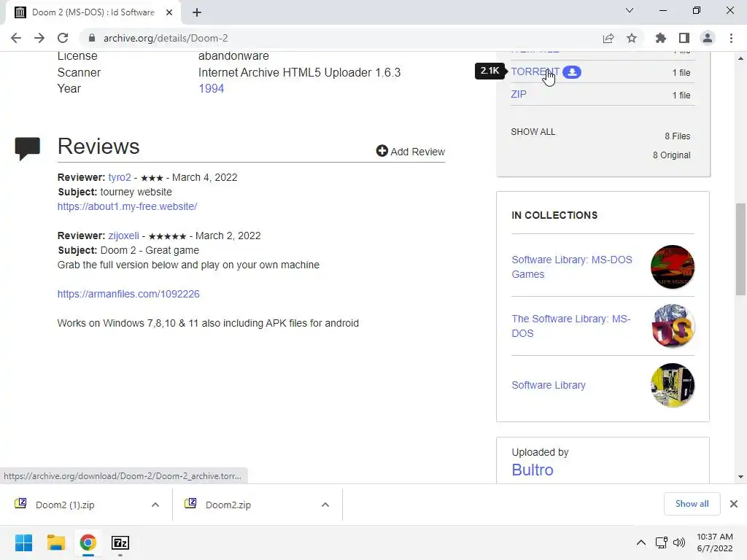This screenshot has width=747, height=560.
Task: Download the TORRENT file link
Action: (535, 71)
